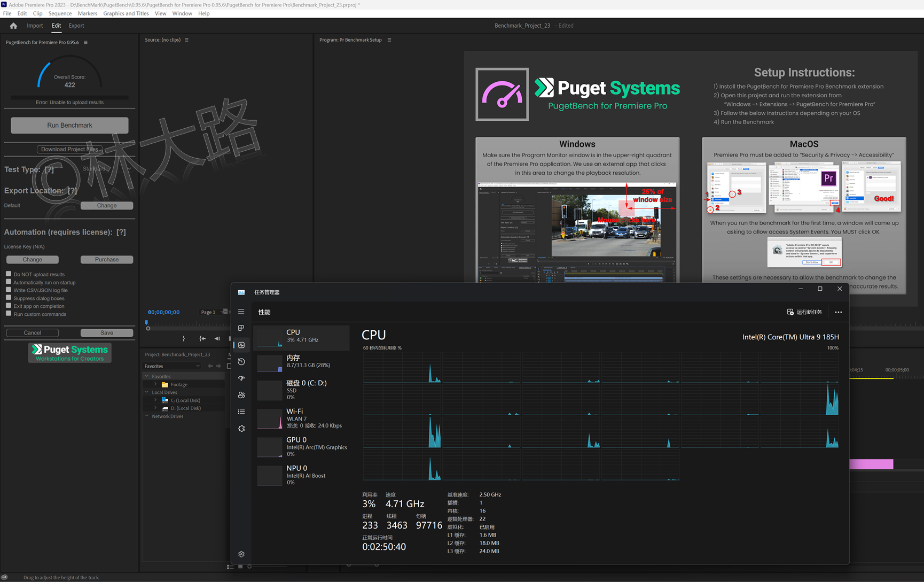Open PugetBench panel hamburger menu
This screenshot has height=582, width=924.
(x=85, y=42)
